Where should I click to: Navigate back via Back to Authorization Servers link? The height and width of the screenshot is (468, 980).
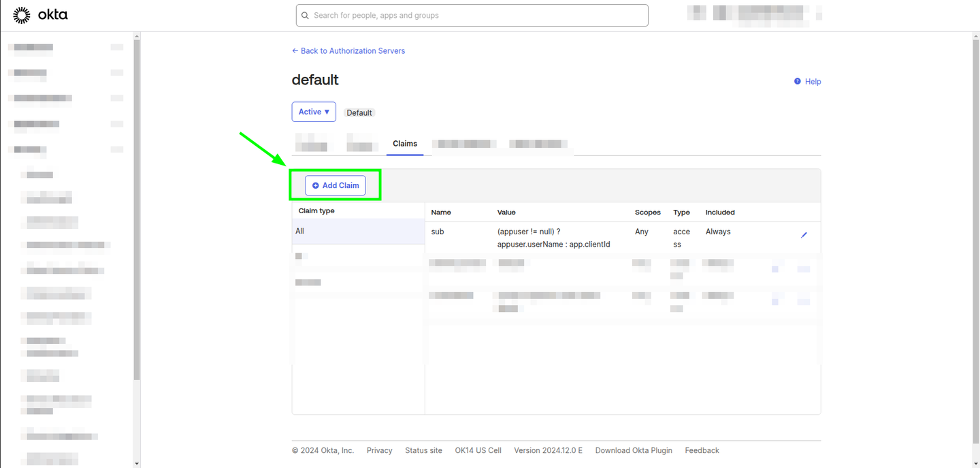[348, 50]
